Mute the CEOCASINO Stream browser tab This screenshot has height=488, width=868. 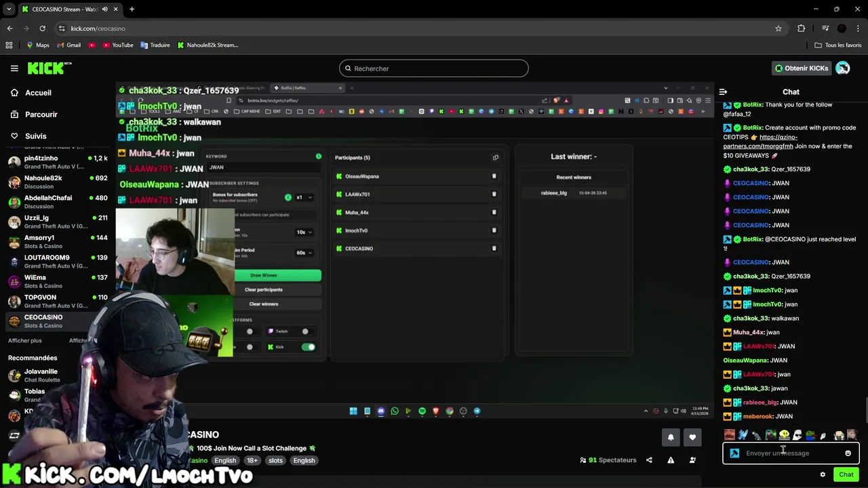click(x=104, y=9)
